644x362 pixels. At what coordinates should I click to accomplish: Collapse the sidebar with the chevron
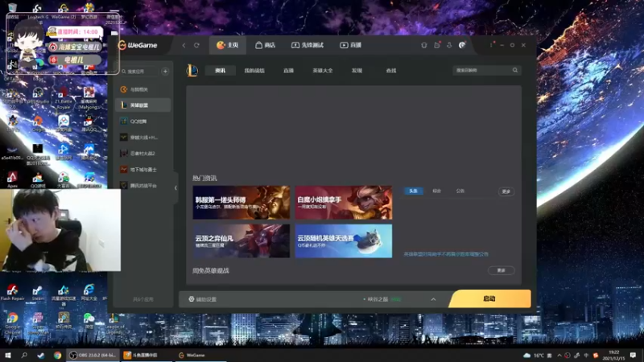click(x=175, y=188)
